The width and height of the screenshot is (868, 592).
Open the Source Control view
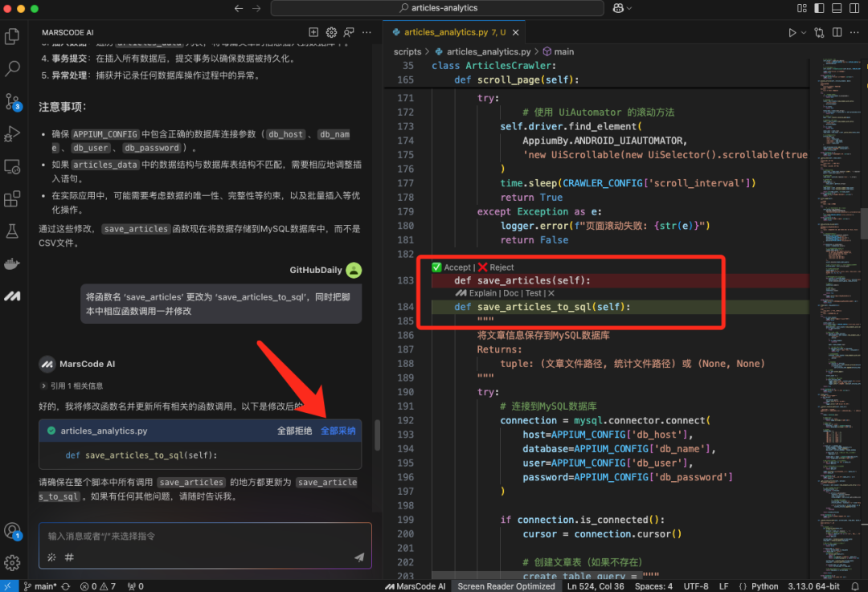12,102
